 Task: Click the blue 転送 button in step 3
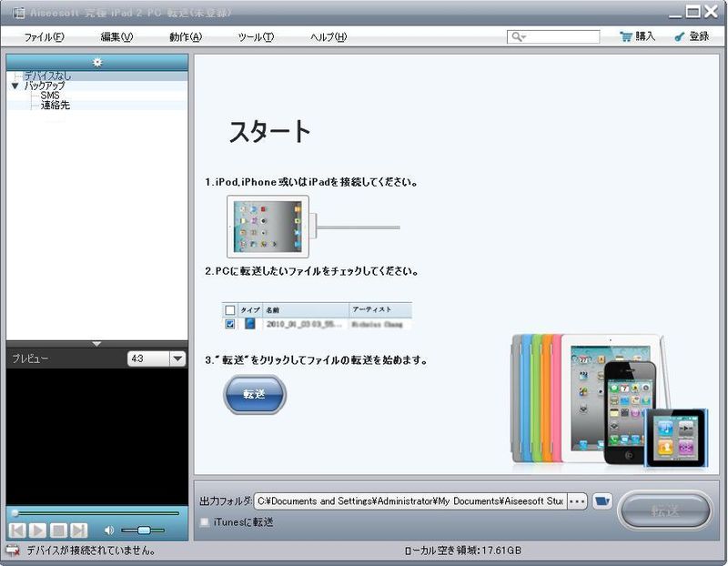pos(255,394)
